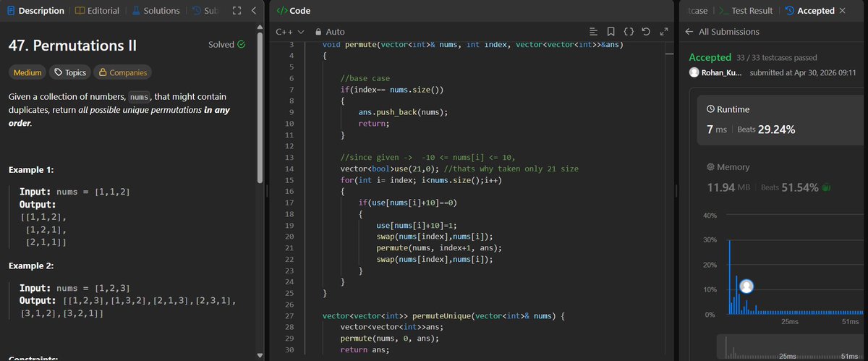Click the 'use[nums[i]+10]=1;' code line

[417, 225]
